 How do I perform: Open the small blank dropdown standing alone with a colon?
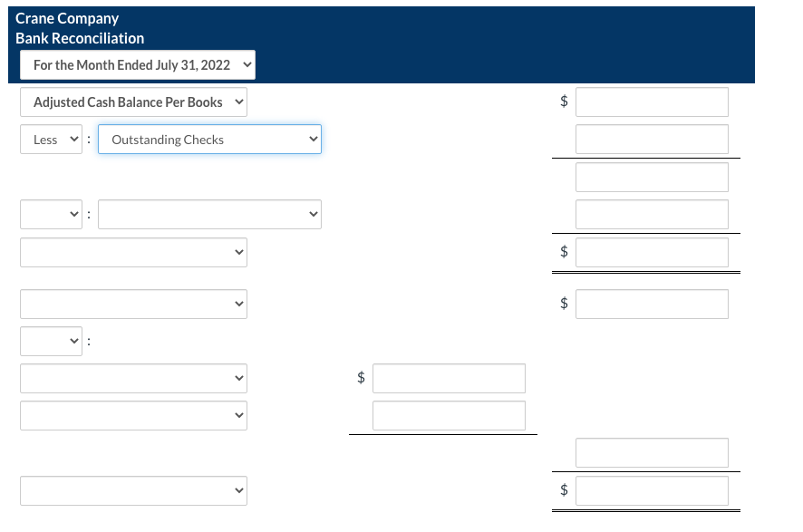[51, 341]
